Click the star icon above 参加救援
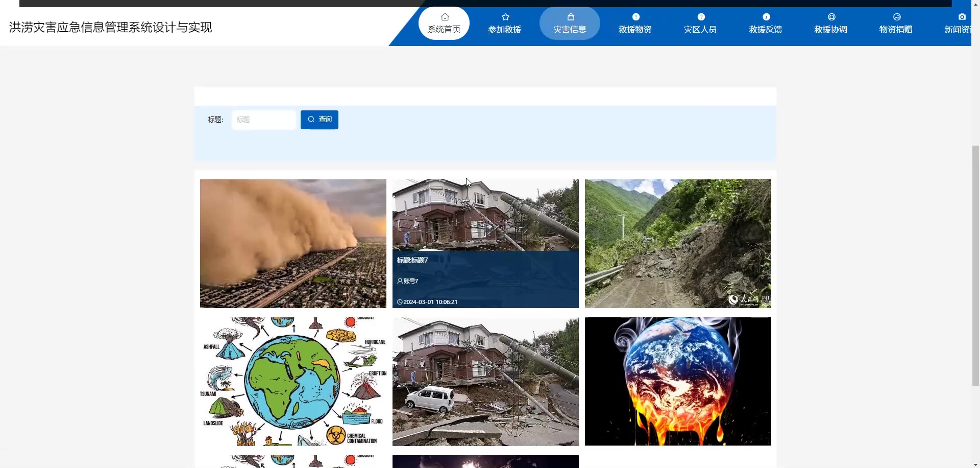Image resolution: width=980 pixels, height=468 pixels. point(505,17)
